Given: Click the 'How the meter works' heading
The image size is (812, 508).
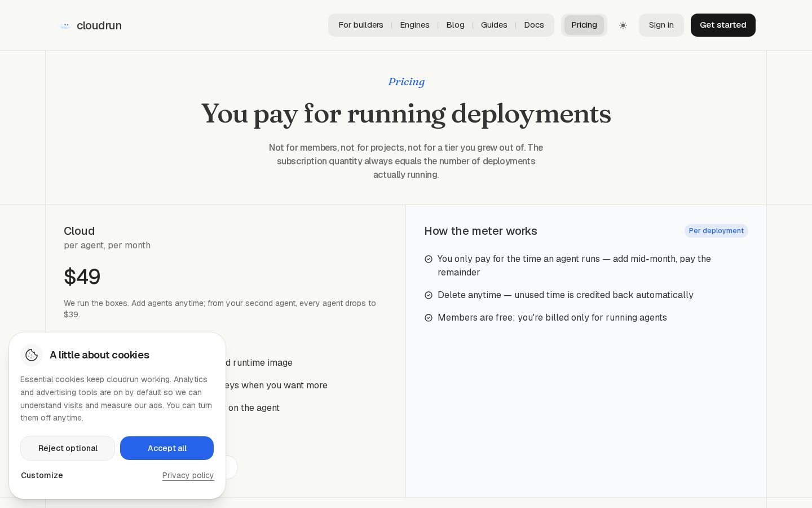Looking at the screenshot, I should (480, 231).
